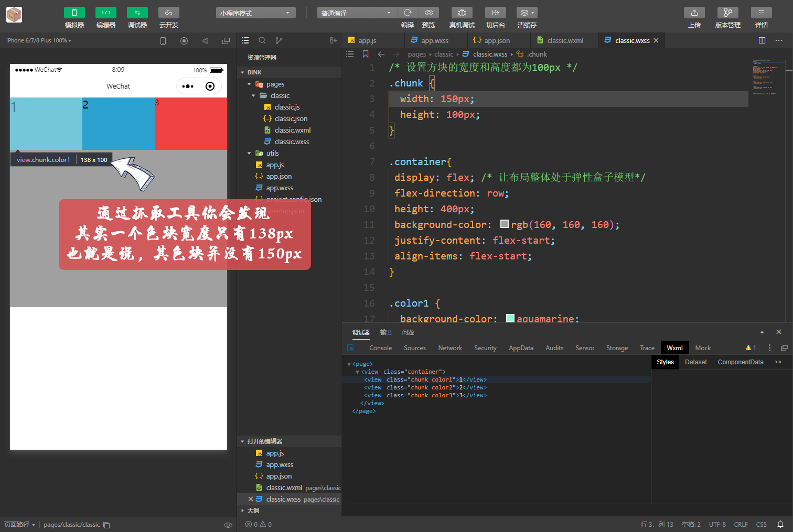Screen dimensions: 793x532
Task: Open version management (版本管理)
Action: click(728, 13)
